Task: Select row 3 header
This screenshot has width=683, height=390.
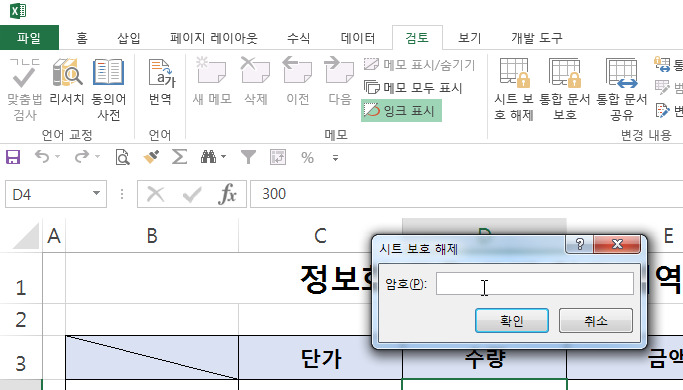Action: pyautogui.click(x=21, y=357)
